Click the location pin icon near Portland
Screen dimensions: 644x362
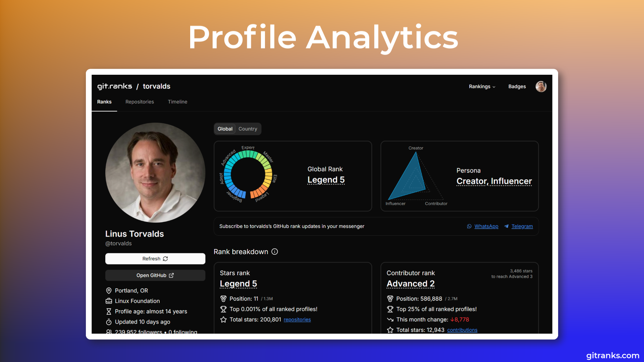pyautogui.click(x=109, y=291)
